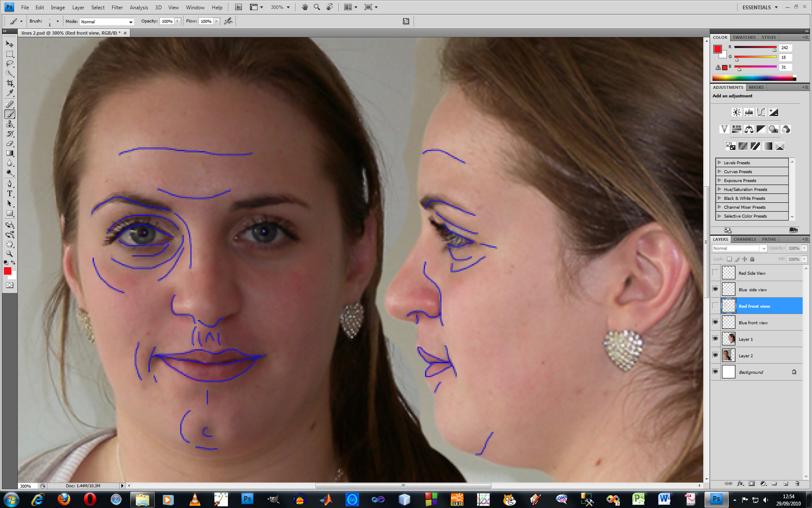Open the zoom level dropdown in the app bar
Image resolution: width=812 pixels, height=508 pixels.
click(x=281, y=7)
